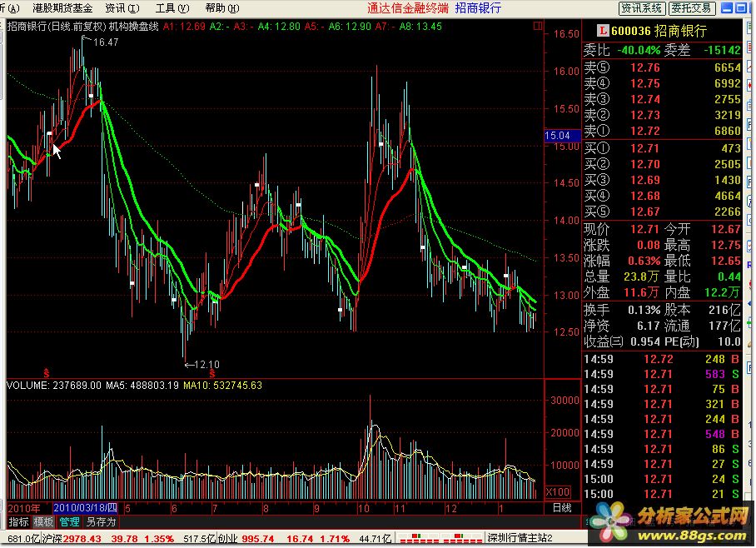
Task: Click the stock title 600036 招商银行
Action: pos(659,31)
